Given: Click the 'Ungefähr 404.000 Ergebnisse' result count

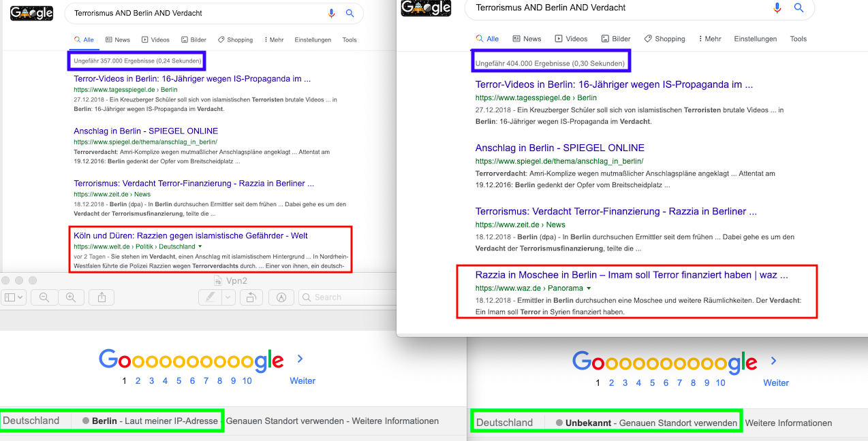Looking at the screenshot, I should pos(550,63).
